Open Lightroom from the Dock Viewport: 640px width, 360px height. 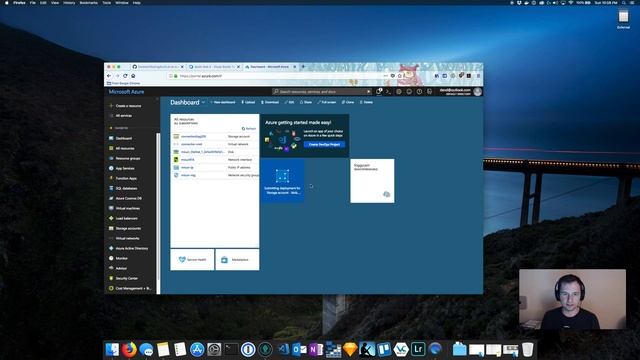pyautogui.click(x=418, y=349)
